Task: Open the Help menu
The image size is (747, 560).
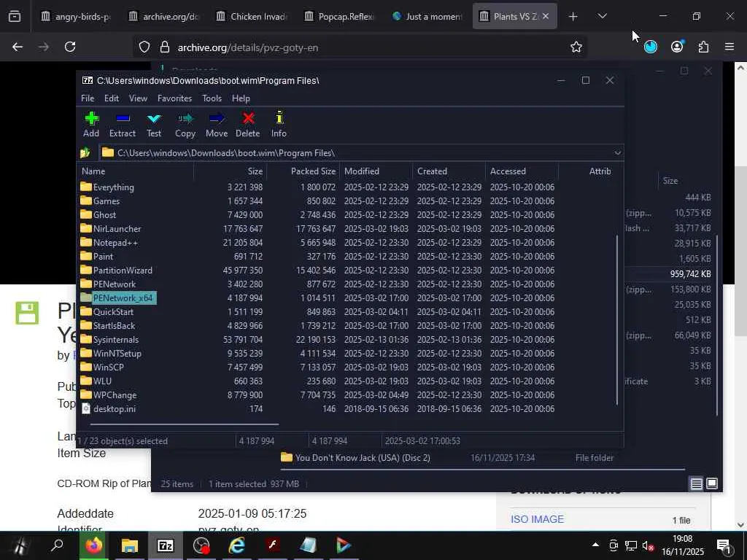Action: pos(241,98)
